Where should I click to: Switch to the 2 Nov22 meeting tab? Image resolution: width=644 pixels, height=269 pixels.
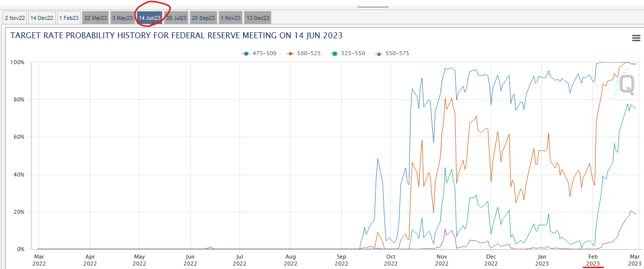coord(14,18)
